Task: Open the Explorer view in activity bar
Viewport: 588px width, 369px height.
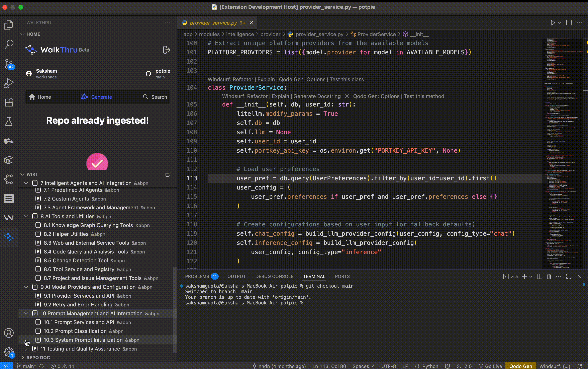Action: (x=9, y=25)
